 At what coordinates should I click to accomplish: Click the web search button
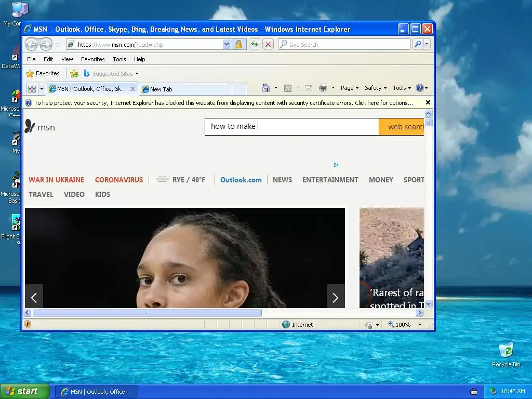[402, 127]
